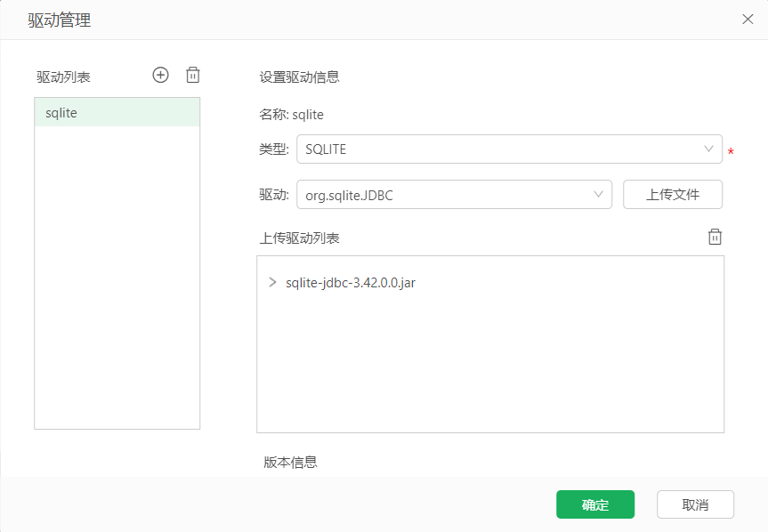768x532 pixels.
Task: Click the arrow of the 驱动 dropdown
Action: (598, 194)
